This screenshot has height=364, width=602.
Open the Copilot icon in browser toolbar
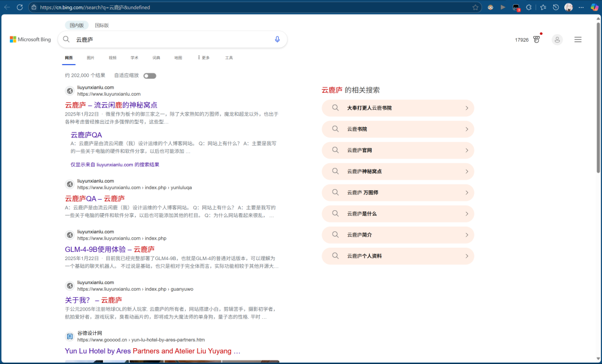click(594, 7)
